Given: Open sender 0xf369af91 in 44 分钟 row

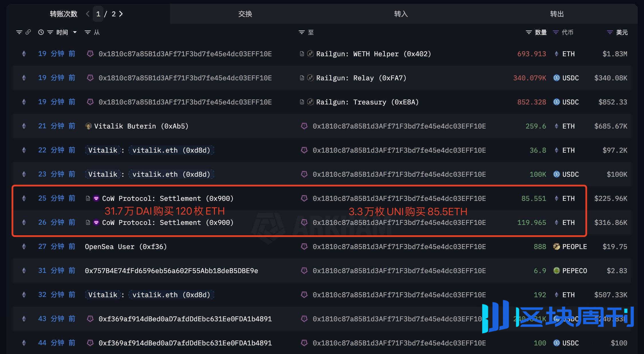Looking at the screenshot, I should coord(185,343).
